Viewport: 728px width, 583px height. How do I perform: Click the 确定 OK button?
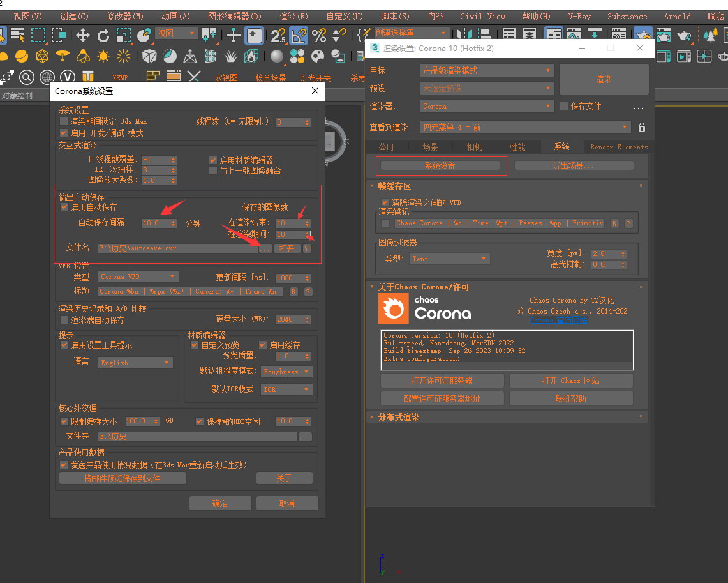tap(220, 504)
